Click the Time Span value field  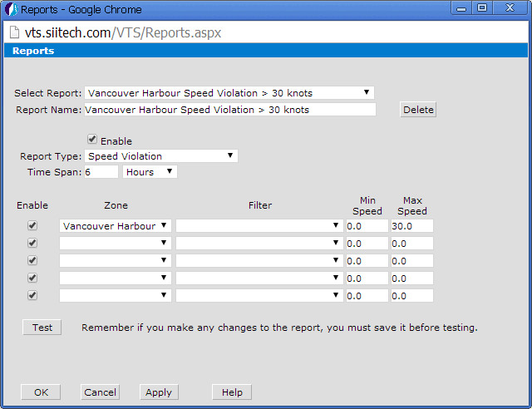coord(101,172)
